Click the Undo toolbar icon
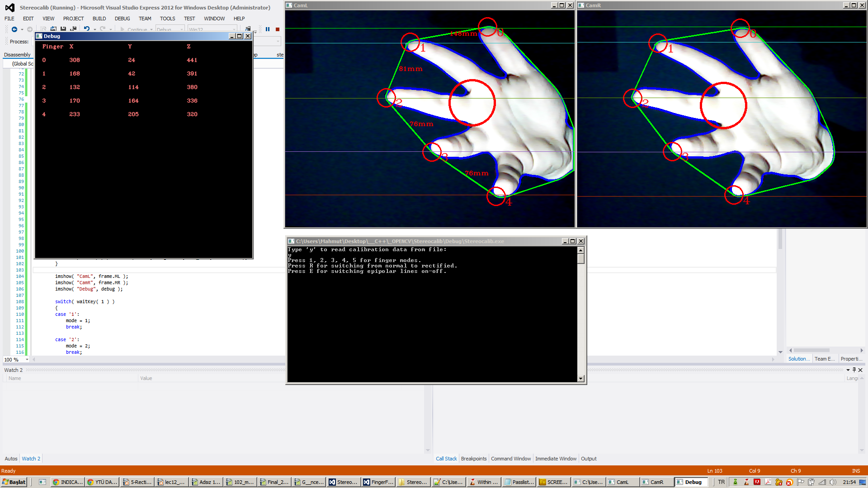The height and width of the screenshot is (488, 868). tap(86, 28)
